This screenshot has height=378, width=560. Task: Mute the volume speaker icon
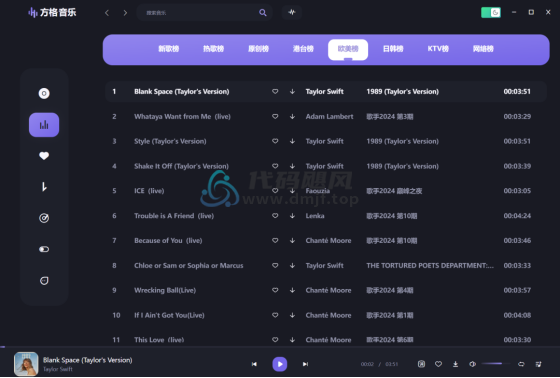(x=472, y=364)
